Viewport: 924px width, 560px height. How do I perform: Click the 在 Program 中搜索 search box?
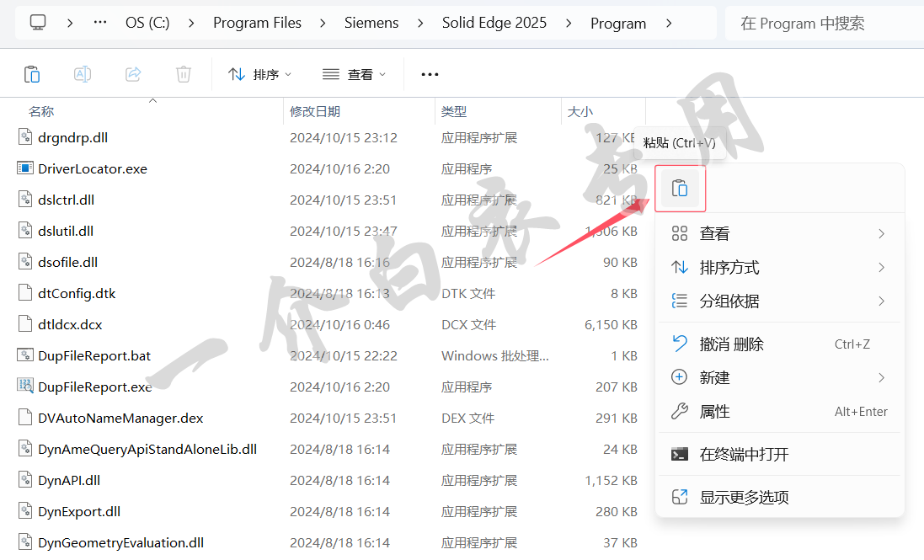tap(821, 24)
